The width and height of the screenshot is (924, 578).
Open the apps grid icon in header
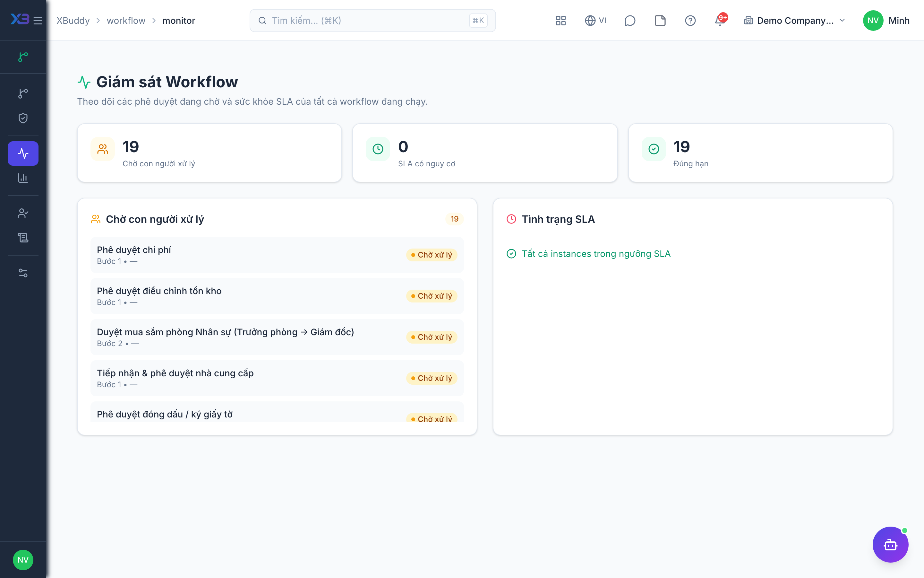560,20
